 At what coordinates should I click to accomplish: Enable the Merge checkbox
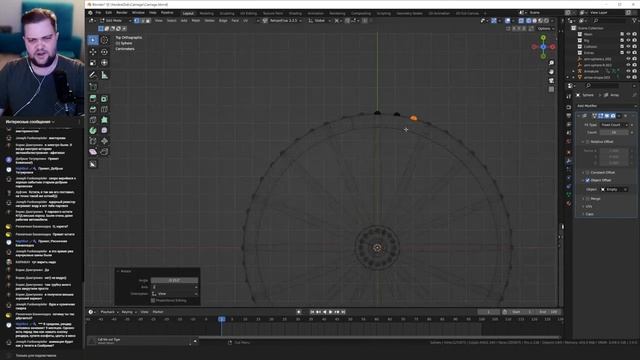click(588, 199)
